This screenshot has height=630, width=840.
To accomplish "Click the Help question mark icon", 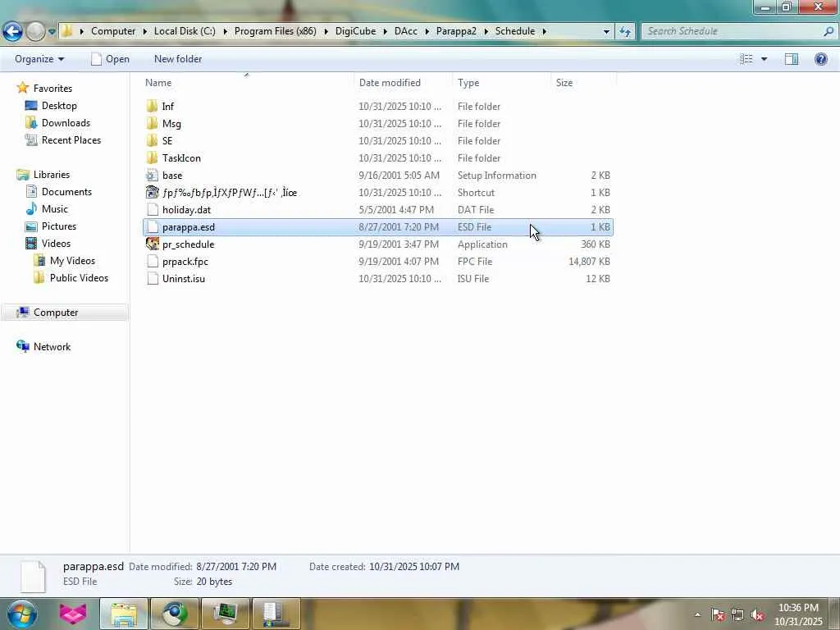I will (820, 59).
